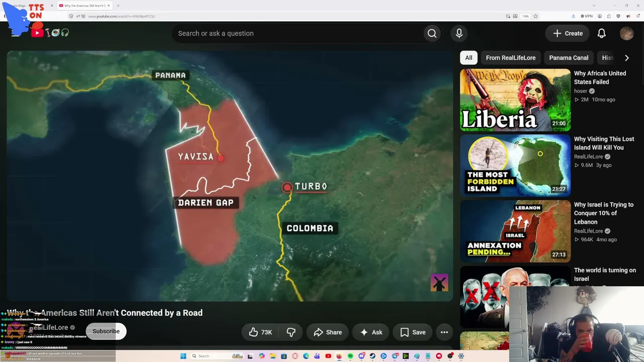The height and width of the screenshot is (362, 644).
Task: Open File Explorer from the taskbar
Action: click(x=273, y=356)
